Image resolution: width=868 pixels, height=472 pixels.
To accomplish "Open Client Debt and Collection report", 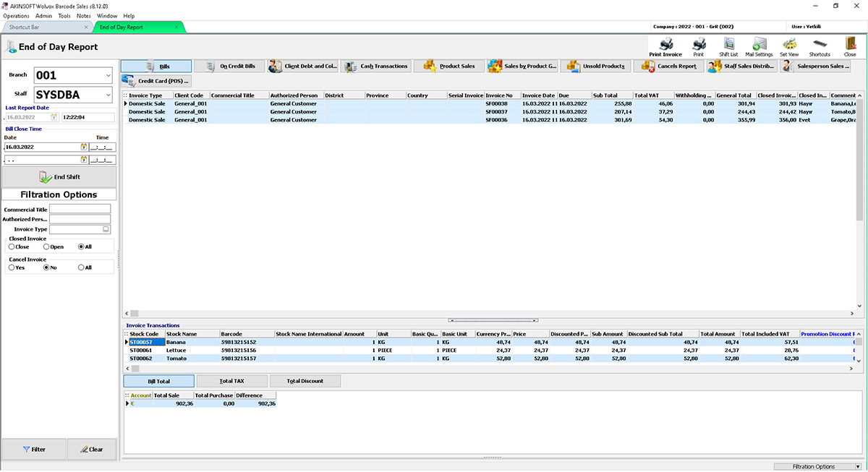I will tap(303, 66).
